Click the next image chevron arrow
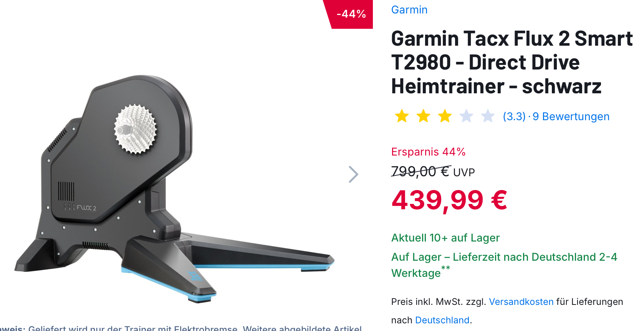Screen dimensions: 644x331 pyautogui.click(x=353, y=174)
